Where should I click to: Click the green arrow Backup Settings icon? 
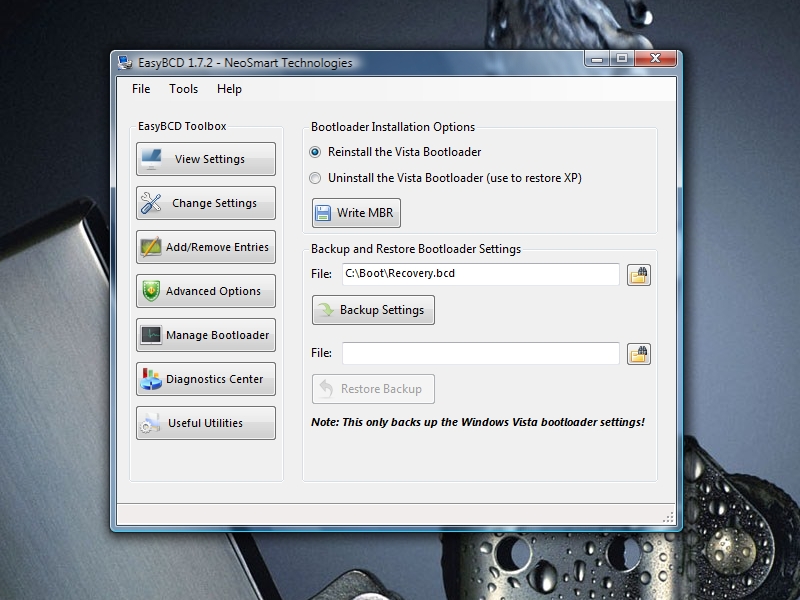[x=326, y=310]
